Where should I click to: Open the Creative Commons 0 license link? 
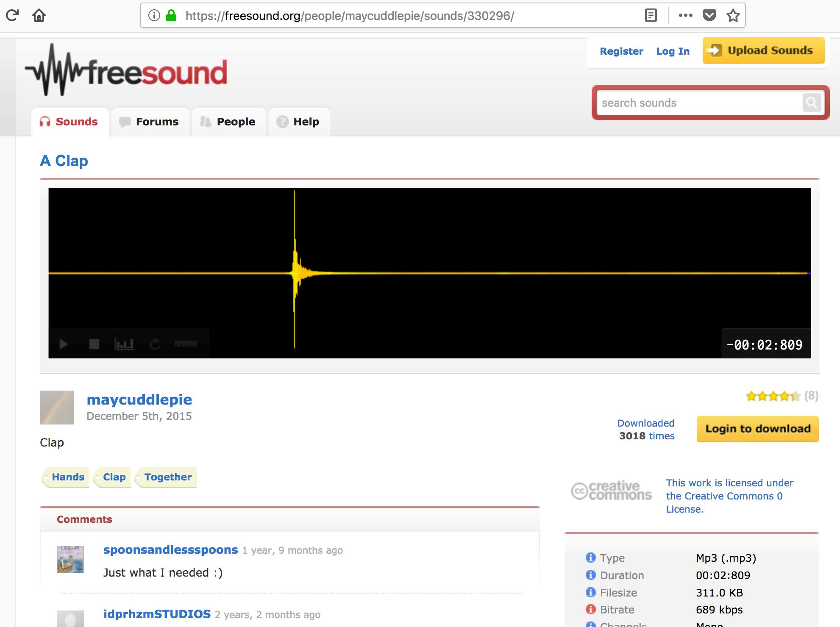[x=729, y=496]
